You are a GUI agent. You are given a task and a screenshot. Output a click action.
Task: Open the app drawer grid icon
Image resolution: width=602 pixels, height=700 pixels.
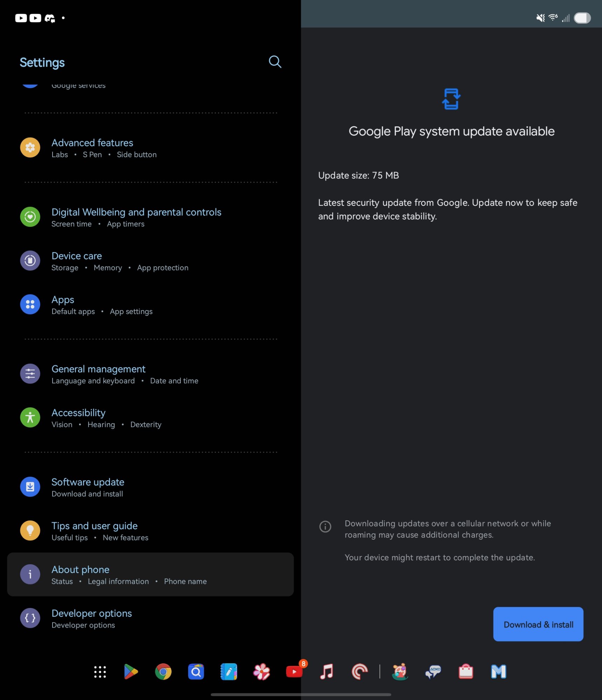coord(100,672)
